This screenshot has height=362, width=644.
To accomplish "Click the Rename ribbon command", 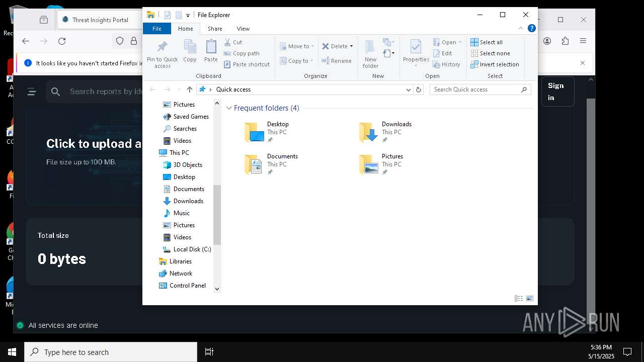I will pyautogui.click(x=337, y=61).
